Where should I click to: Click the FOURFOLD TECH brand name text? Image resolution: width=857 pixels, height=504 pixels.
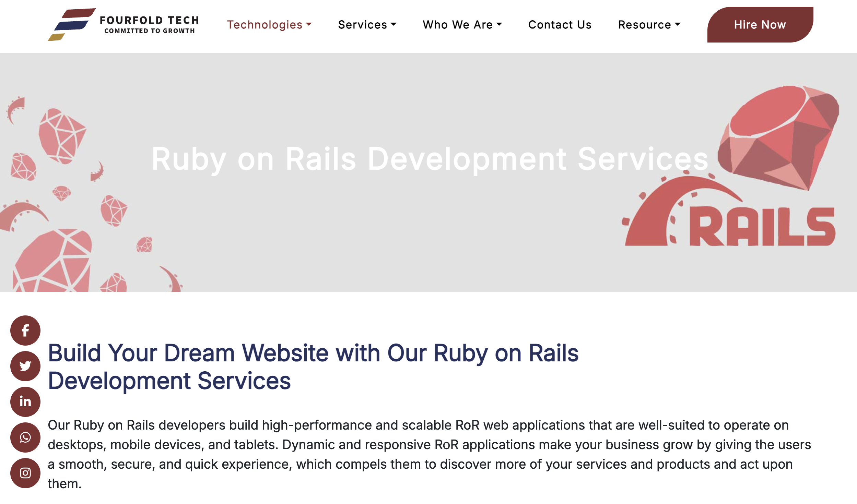(x=150, y=20)
